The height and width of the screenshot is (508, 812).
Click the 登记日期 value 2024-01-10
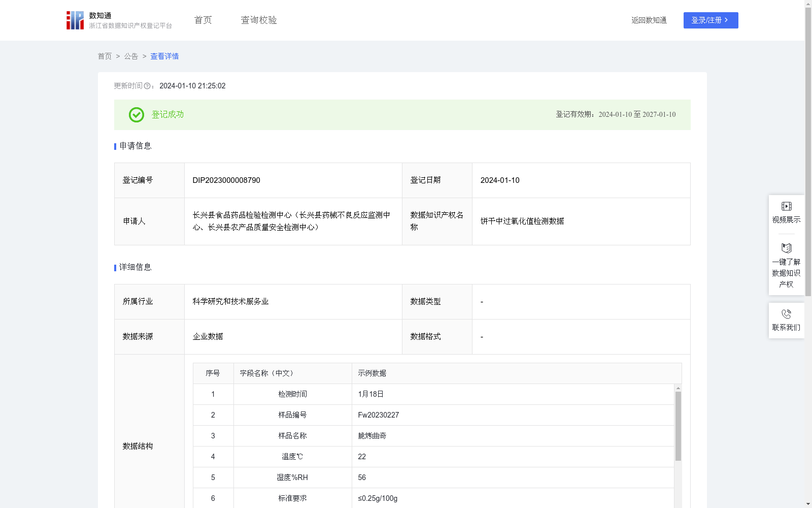click(500, 180)
